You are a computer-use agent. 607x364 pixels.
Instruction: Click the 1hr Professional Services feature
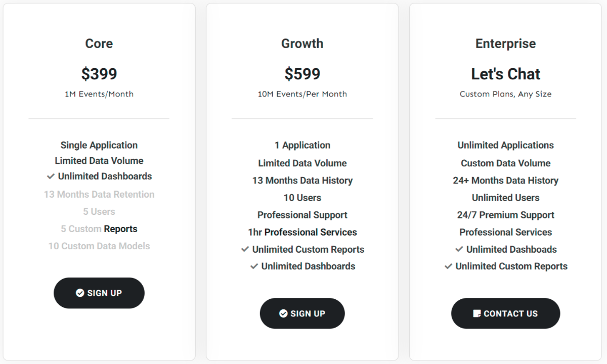point(302,232)
